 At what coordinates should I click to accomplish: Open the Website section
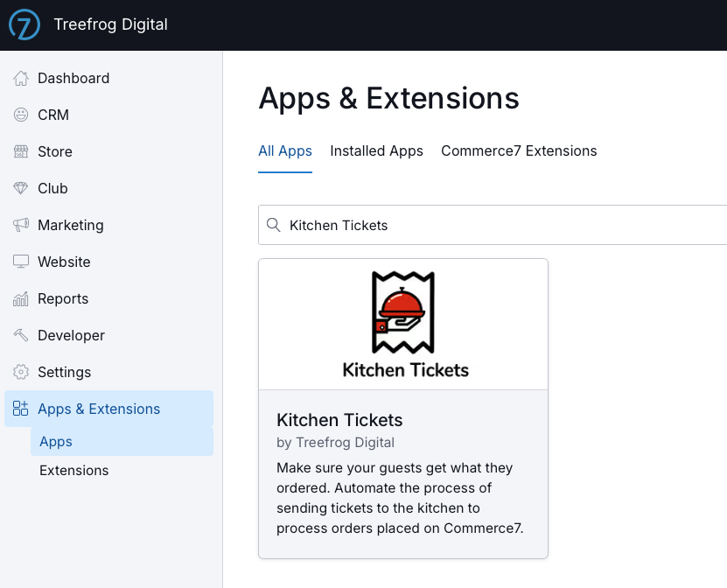point(109,262)
